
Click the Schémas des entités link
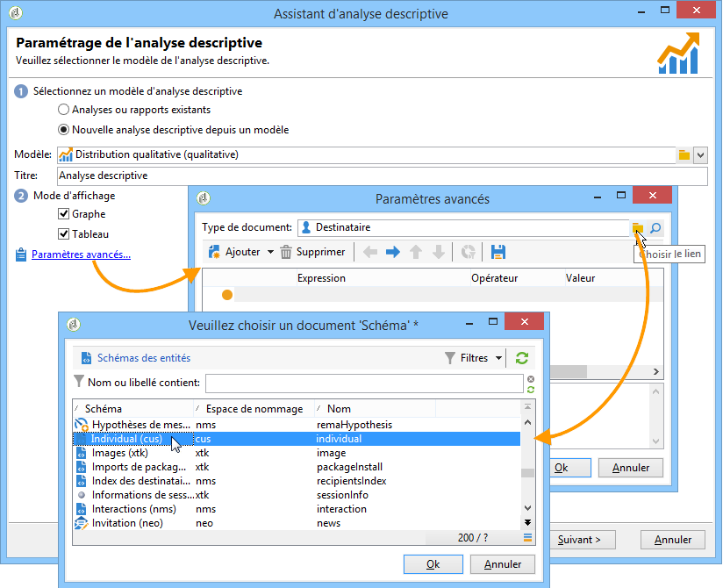click(x=143, y=358)
